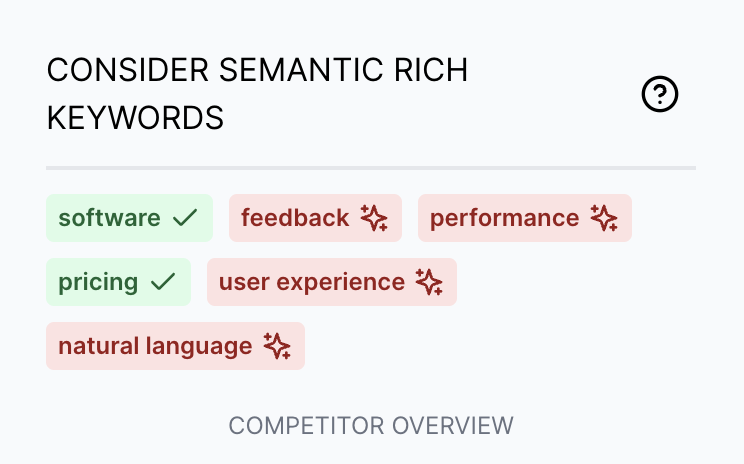Click sparkle icon beside user experience
Screen dimensions: 744x464
[x=429, y=282]
